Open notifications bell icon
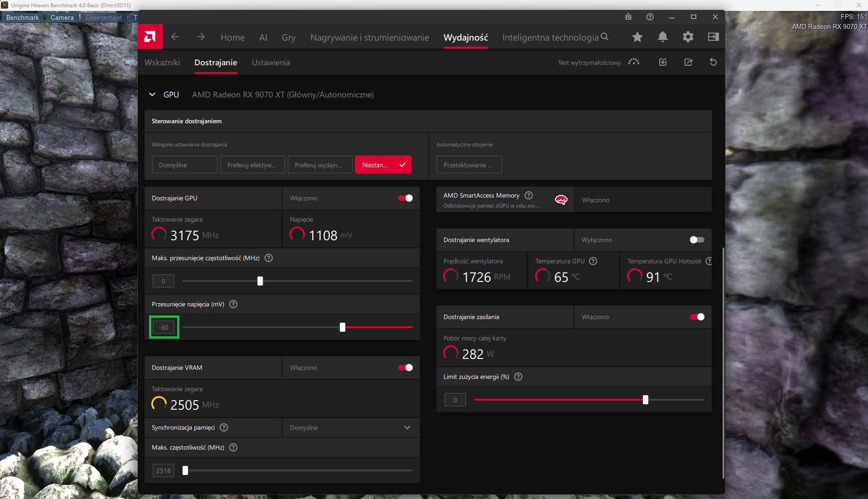 pos(663,37)
